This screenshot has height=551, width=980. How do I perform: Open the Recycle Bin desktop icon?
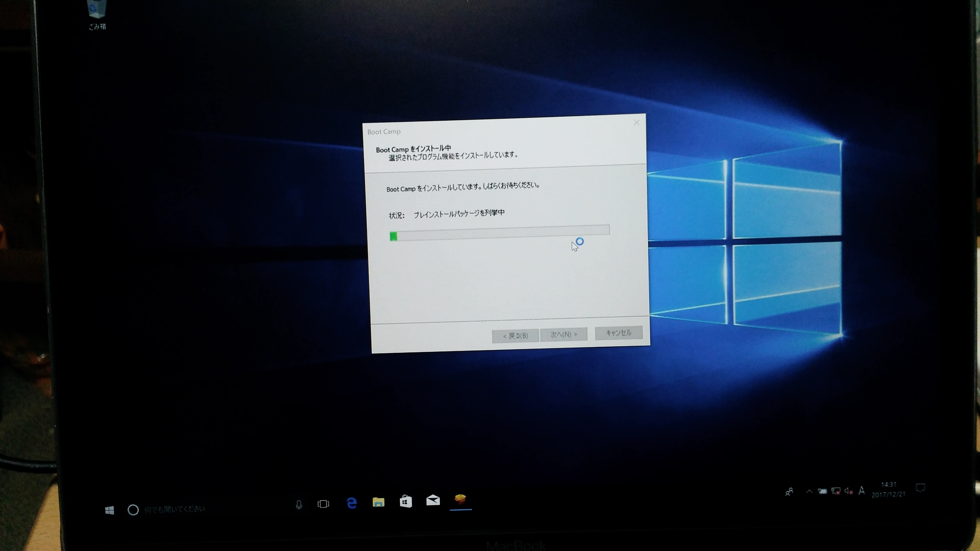pos(97,14)
